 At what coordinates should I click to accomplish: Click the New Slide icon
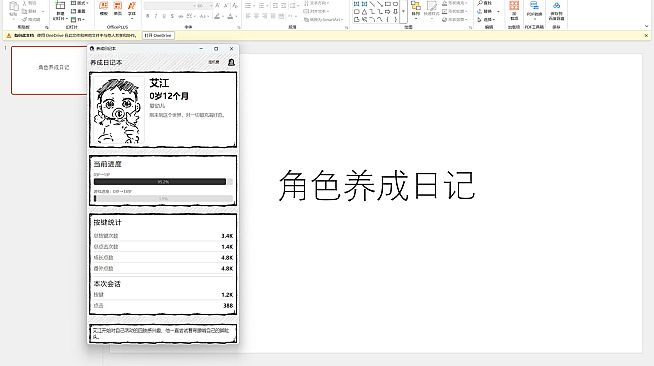point(60,6)
